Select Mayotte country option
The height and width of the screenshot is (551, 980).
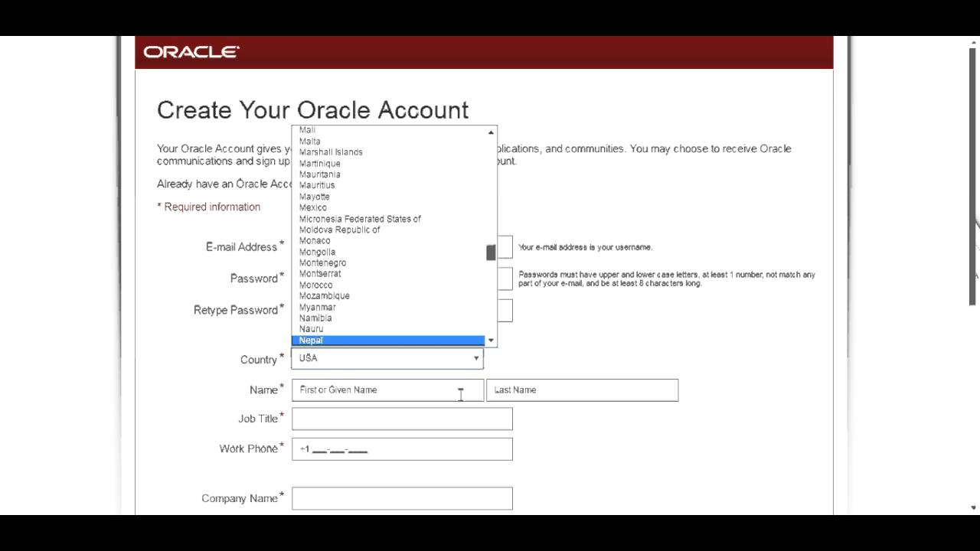pos(388,197)
